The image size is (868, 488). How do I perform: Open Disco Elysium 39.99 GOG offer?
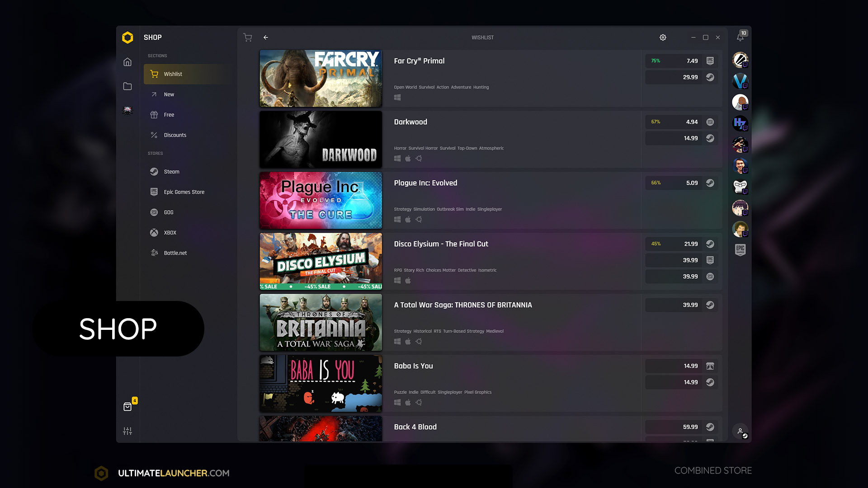click(682, 277)
